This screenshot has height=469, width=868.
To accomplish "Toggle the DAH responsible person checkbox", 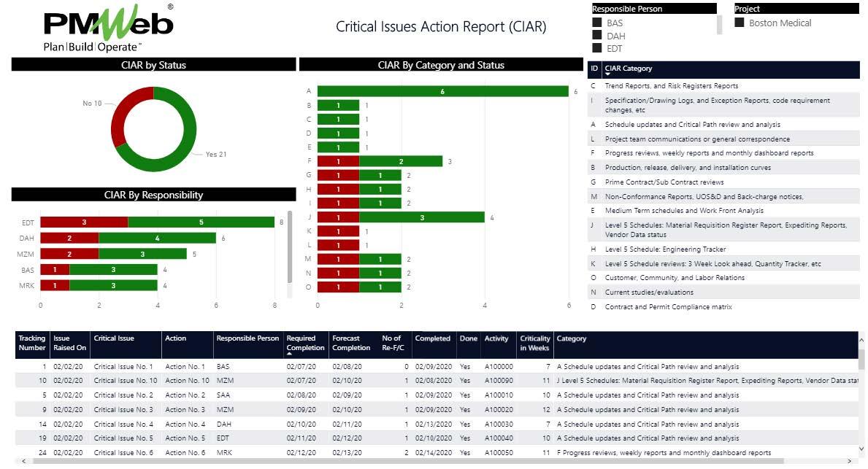I will pyautogui.click(x=597, y=36).
